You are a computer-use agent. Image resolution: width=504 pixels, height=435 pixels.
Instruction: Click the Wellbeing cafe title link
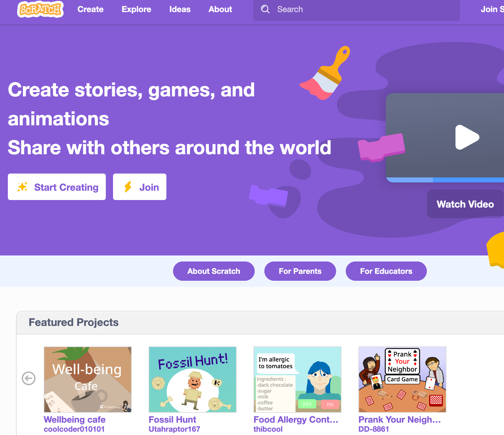click(x=74, y=420)
